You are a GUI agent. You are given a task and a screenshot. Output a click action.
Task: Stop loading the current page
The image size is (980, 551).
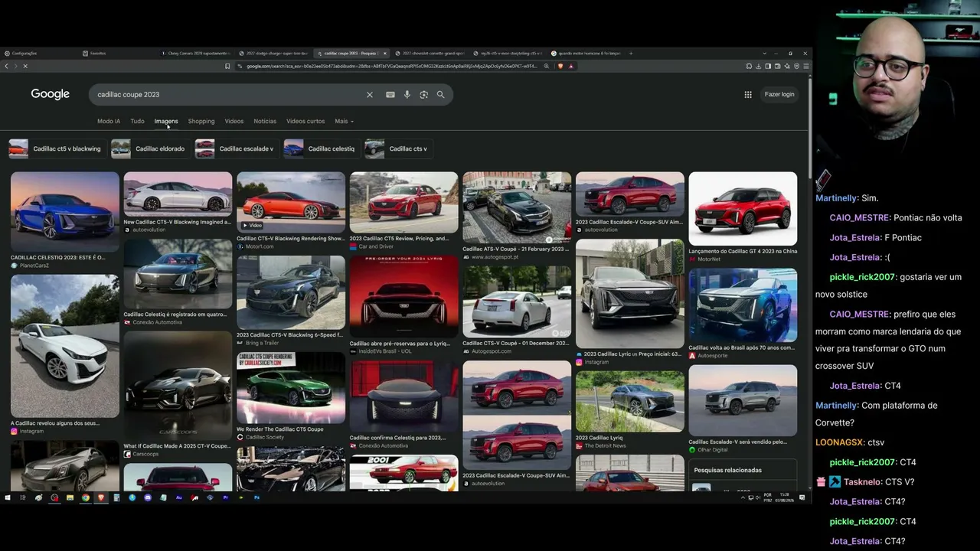(x=24, y=67)
